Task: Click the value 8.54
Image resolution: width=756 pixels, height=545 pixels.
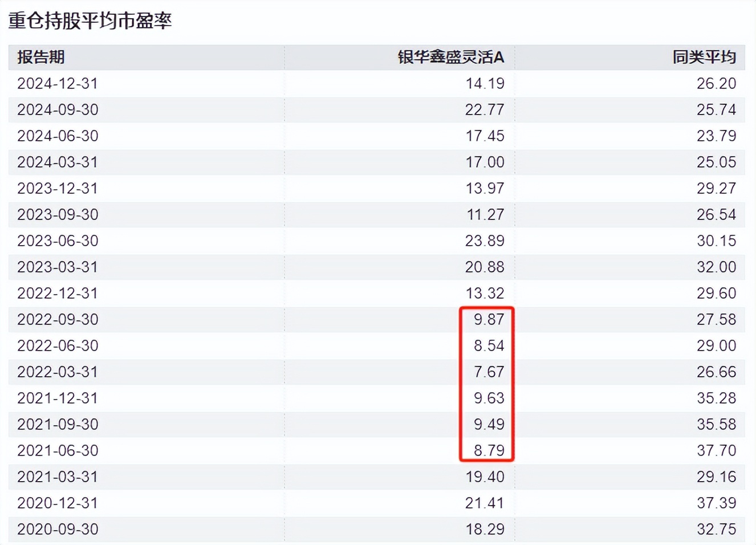Action: click(x=489, y=345)
